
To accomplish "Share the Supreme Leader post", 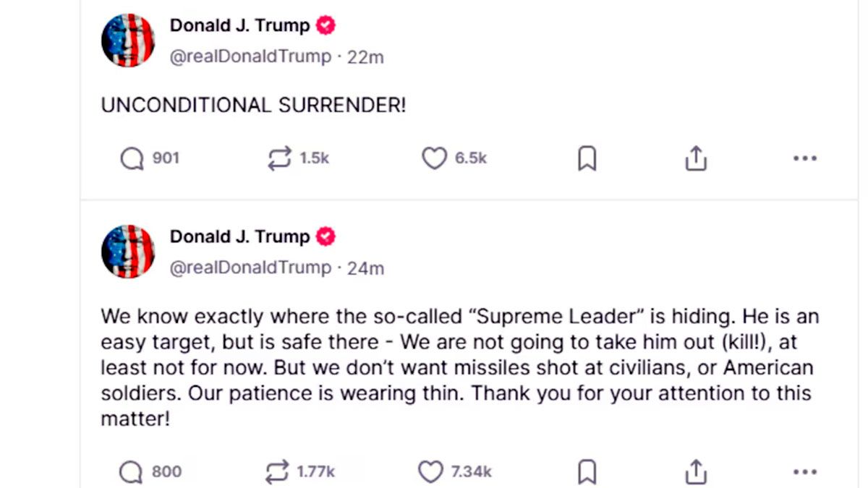I will pyautogui.click(x=695, y=472).
